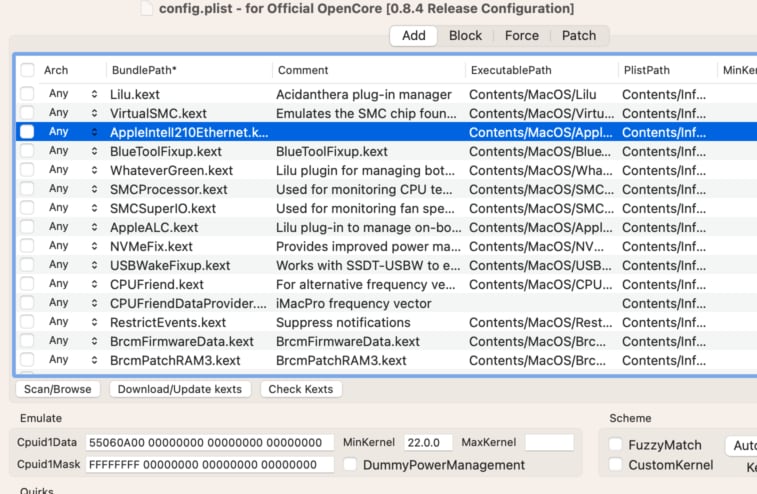Click 'Works with SSDT-USBW' comment
This screenshot has height=494, width=757.
(367, 265)
